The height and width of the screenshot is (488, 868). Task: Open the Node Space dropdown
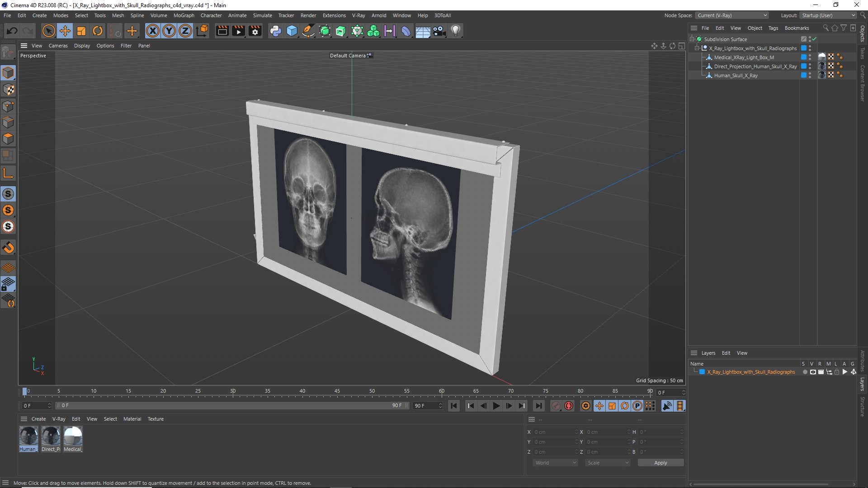pyautogui.click(x=732, y=15)
